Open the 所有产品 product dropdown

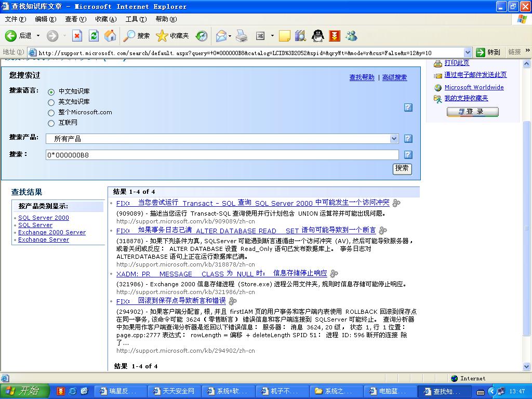[x=222, y=138]
